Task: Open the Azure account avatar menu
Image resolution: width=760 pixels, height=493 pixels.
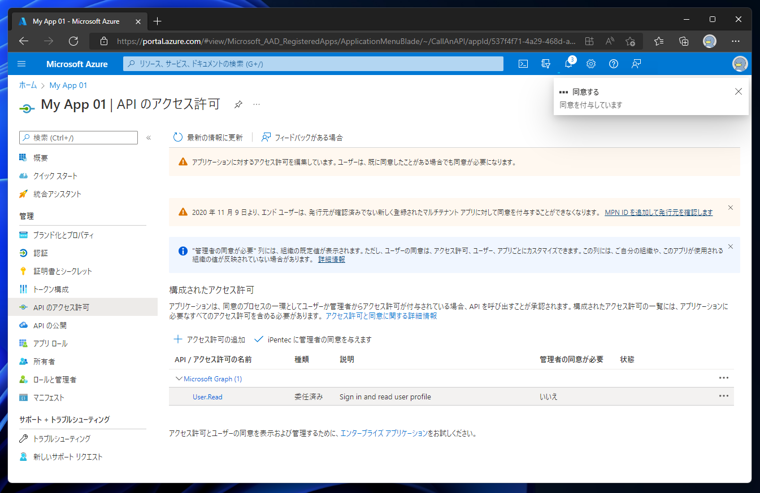Action: 739,64
